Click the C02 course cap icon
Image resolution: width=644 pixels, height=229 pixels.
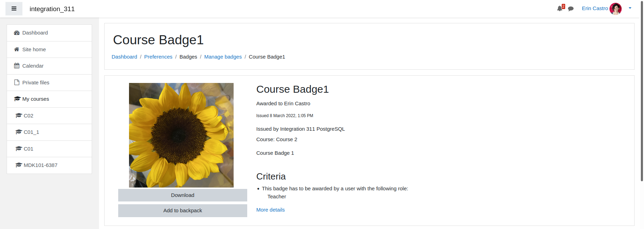click(19, 115)
